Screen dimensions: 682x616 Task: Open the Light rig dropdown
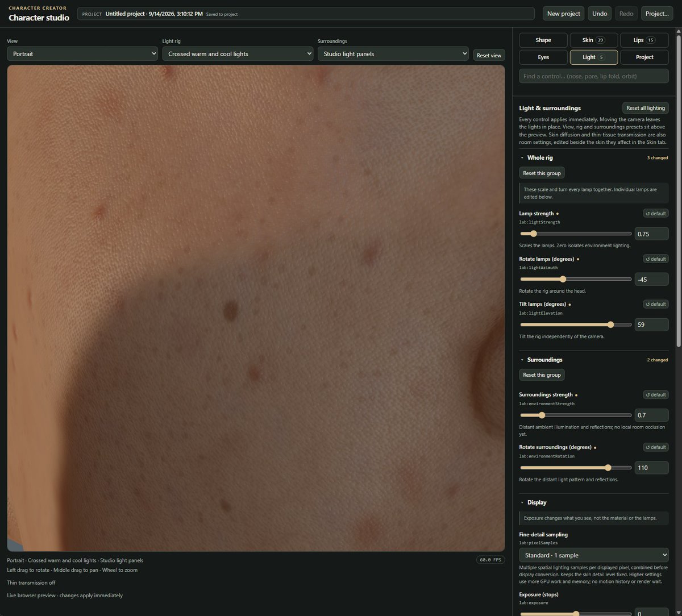tap(238, 54)
